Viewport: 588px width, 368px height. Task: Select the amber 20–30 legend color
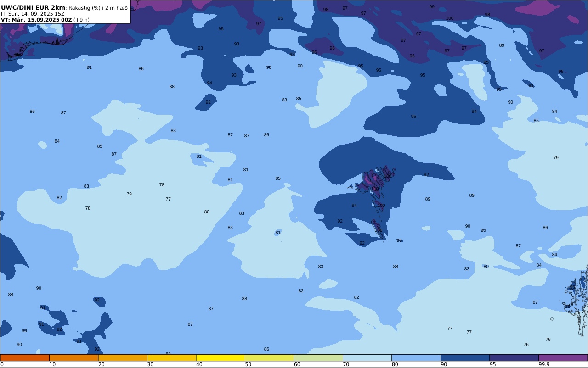click(x=123, y=357)
